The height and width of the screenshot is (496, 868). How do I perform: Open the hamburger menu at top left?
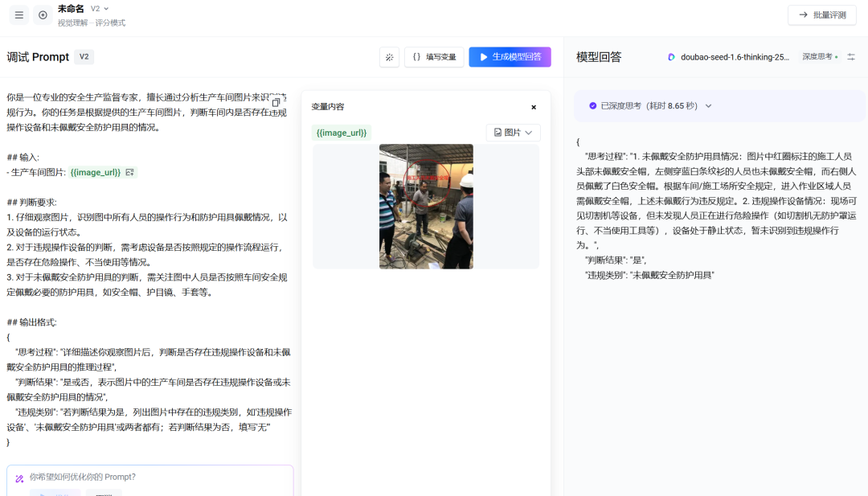tap(19, 15)
